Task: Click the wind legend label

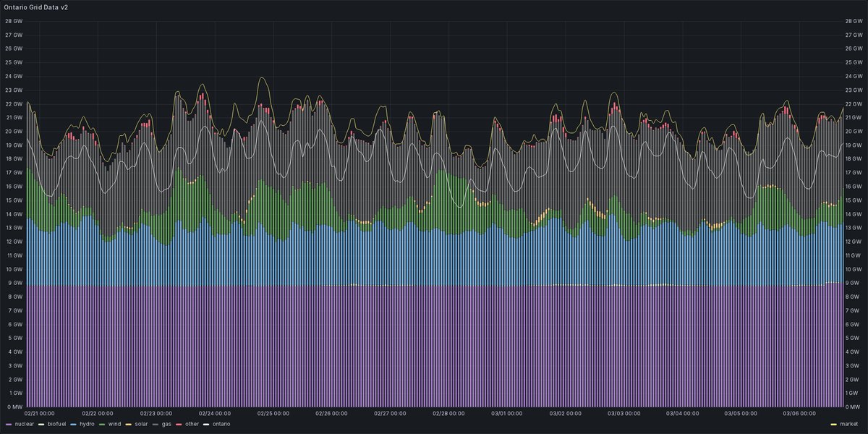Action: (114, 424)
